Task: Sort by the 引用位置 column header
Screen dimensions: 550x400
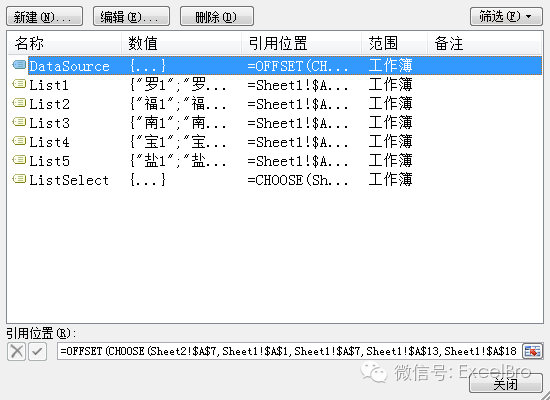Action: (x=301, y=44)
